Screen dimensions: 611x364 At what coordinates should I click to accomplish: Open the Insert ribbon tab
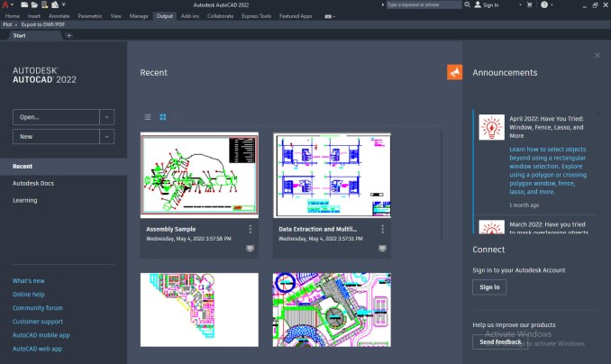(x=34, y=16)
